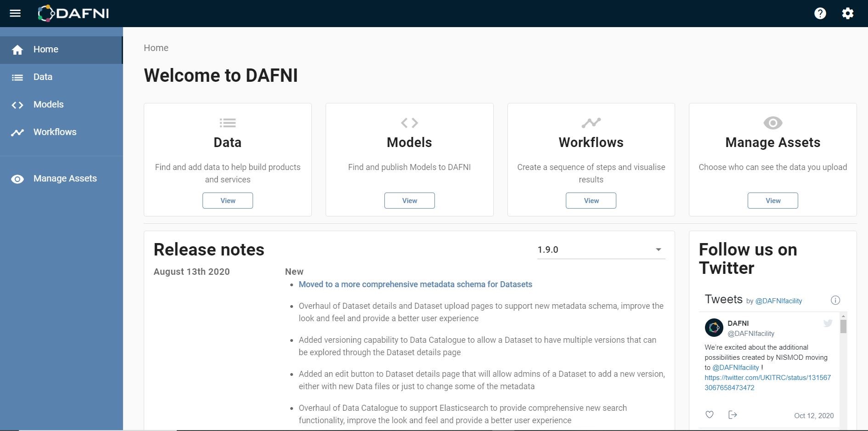Click the 'August 13th 2020' release date
Viewport: 868px width, 431px height.
192,272
